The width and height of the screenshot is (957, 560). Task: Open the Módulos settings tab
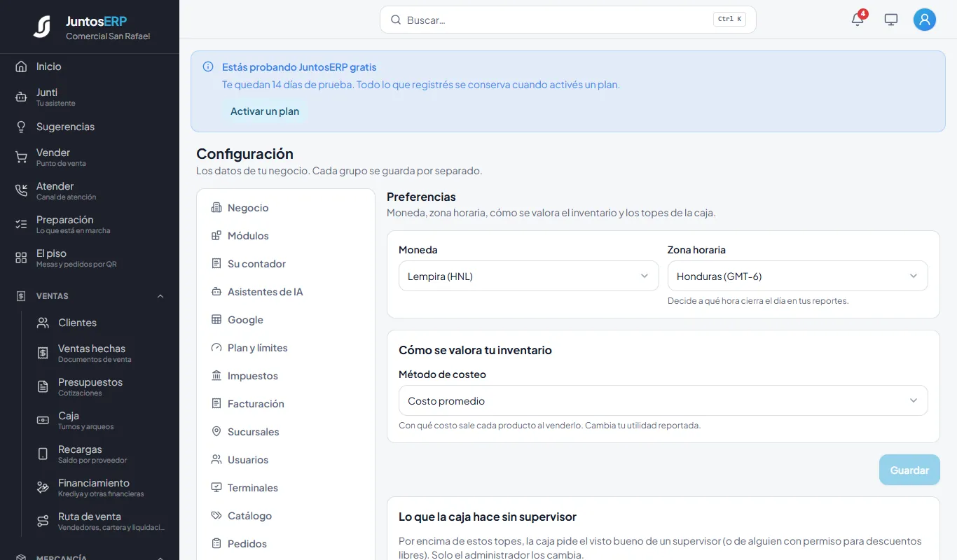(x=286, y=236)
